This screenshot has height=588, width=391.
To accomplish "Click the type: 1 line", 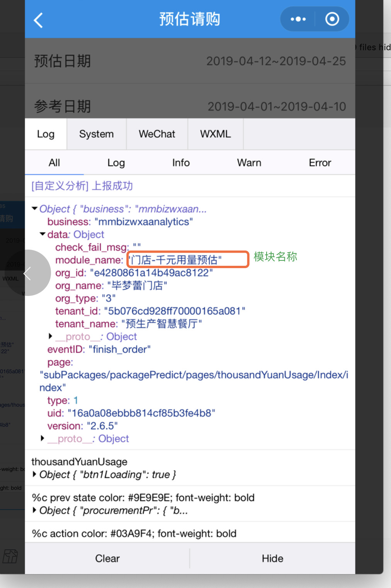I will click(63, 400).
